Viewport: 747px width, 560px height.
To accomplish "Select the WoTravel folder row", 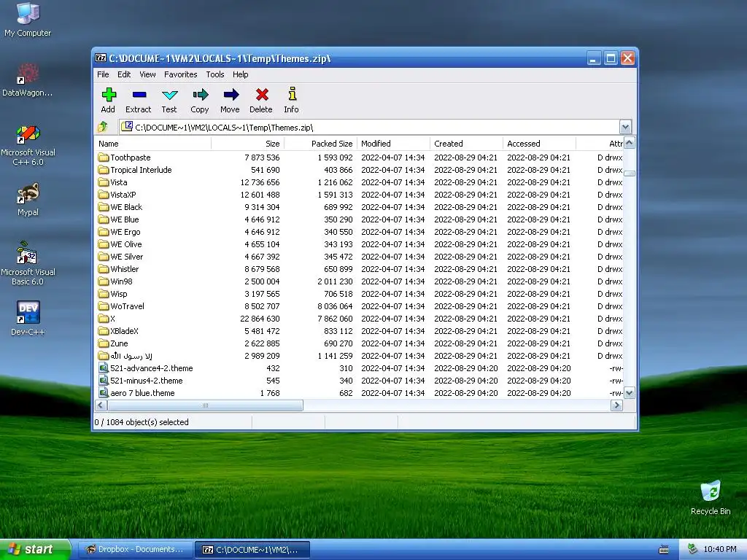I will [x=359, y=306].
